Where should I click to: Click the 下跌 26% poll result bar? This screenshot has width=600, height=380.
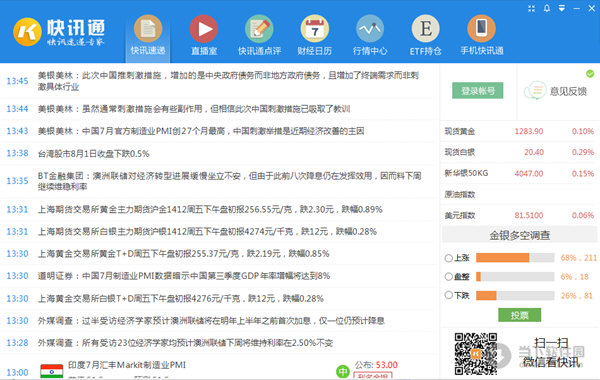(515, 295)
